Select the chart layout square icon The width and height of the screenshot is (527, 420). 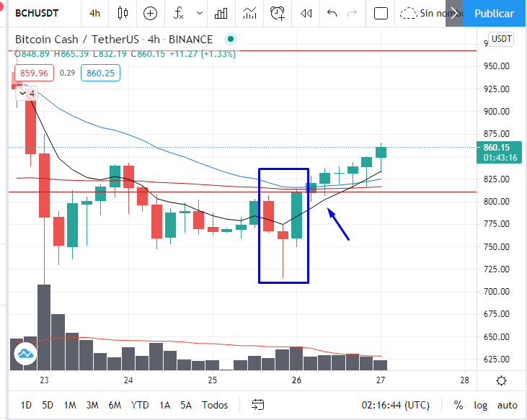click(381, 14)
